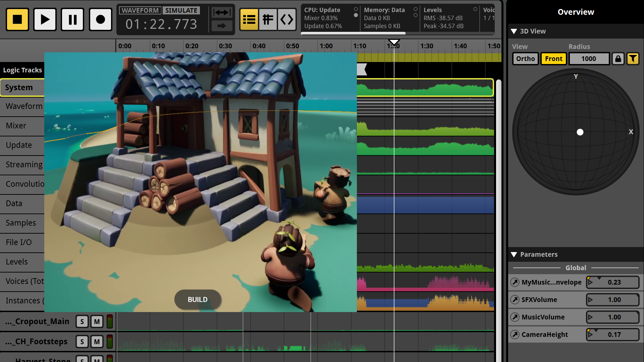Adjust the MusicVolume 1.00 slider
The image size is (644, 362).
(x=612, y=317)
